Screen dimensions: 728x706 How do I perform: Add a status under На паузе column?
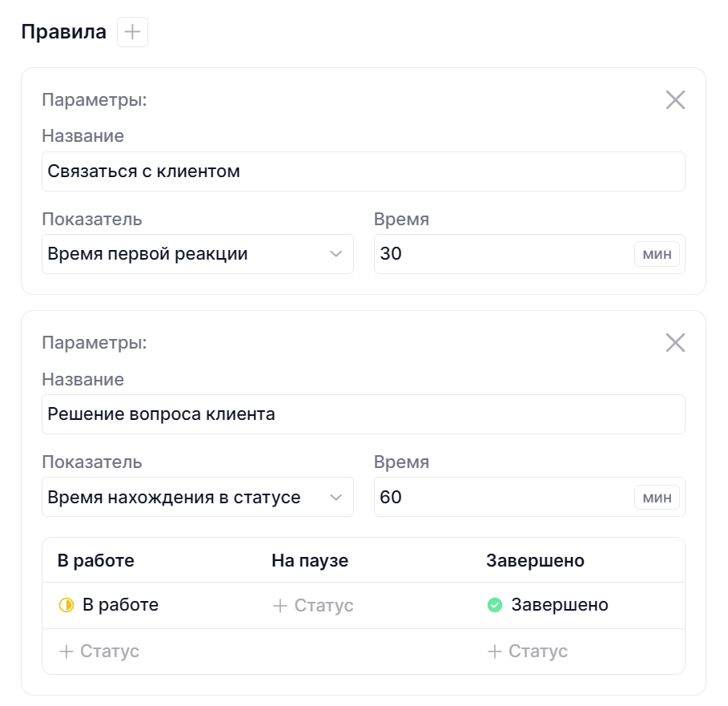coord(313,606)
